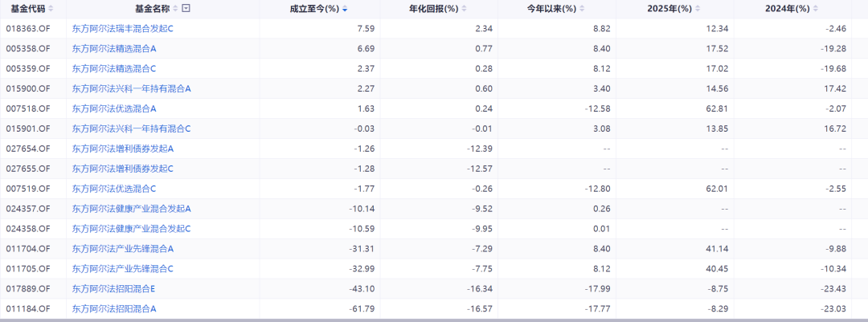868x322 pixels.
Task: Sort by 2025年(%) using its sort arrows
Action: [698, 9]
